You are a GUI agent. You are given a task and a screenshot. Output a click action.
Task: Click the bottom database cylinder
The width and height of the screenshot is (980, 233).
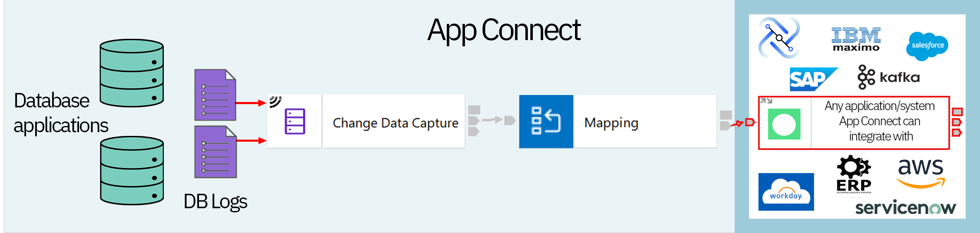coord(132,171)
